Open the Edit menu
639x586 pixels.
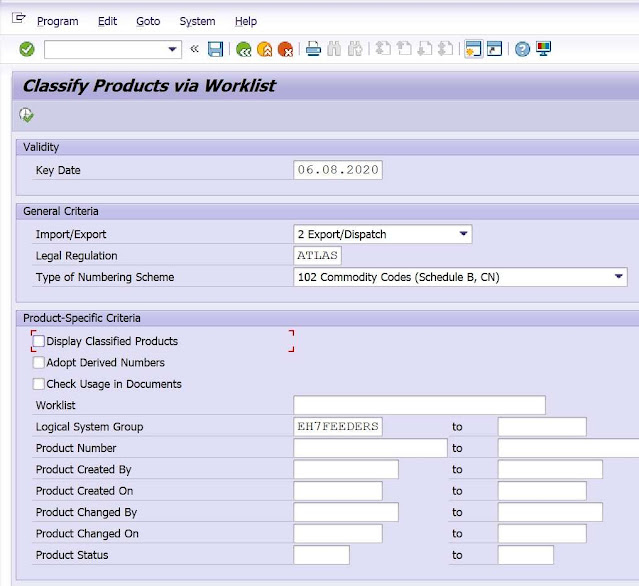click(107, 21)
